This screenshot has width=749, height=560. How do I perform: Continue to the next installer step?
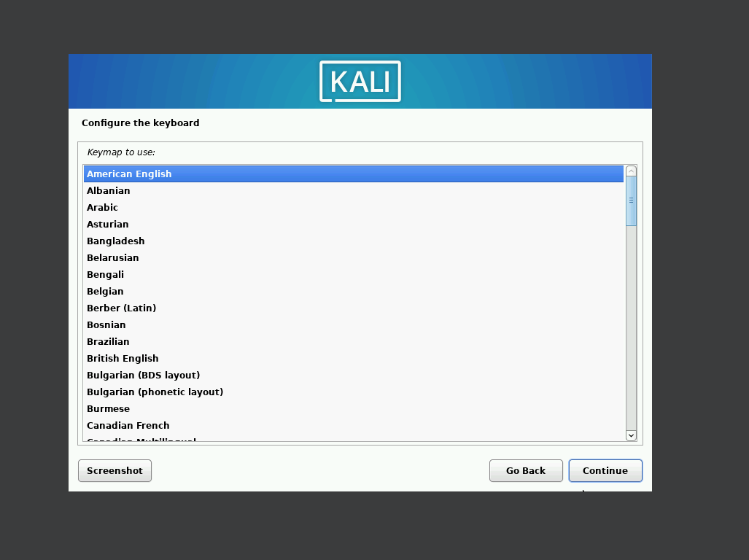(605, 471)
